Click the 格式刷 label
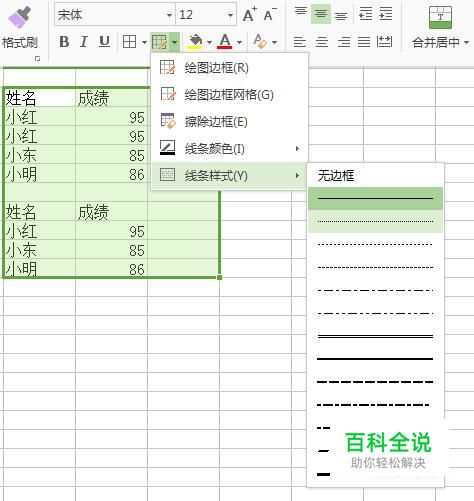Viewport: 474px width, 501px height. 20,43
